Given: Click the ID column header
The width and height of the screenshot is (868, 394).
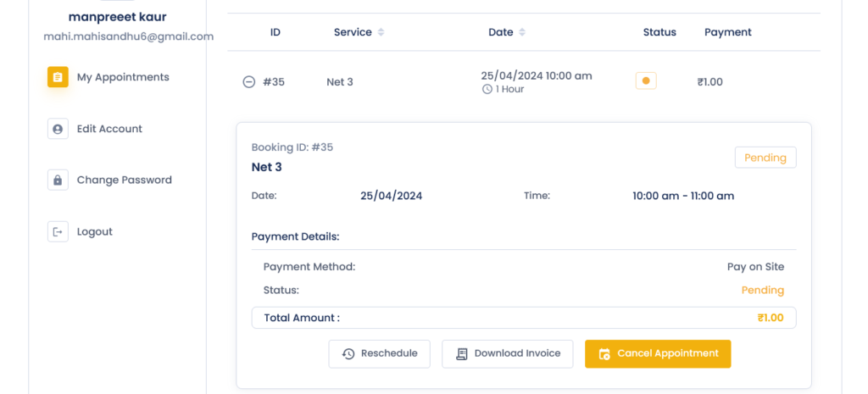Looking at the screenshot, I should click(x=275, y=32).
